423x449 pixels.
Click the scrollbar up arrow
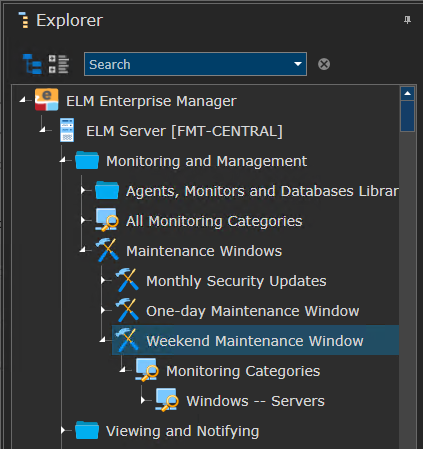[407, 94]
